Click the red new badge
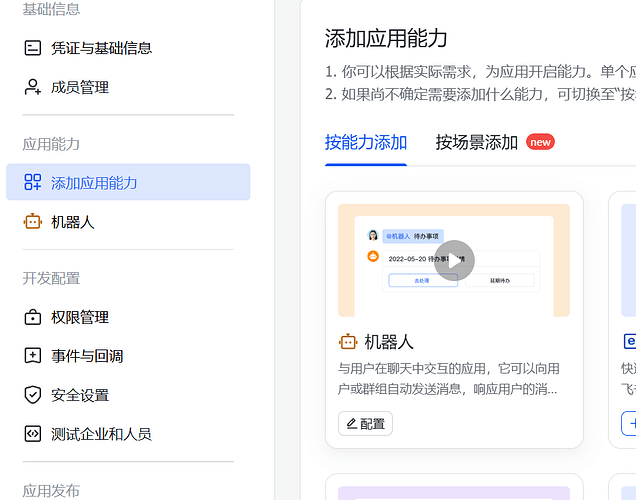This screenshot has width=636, height=500. [540, 142]
